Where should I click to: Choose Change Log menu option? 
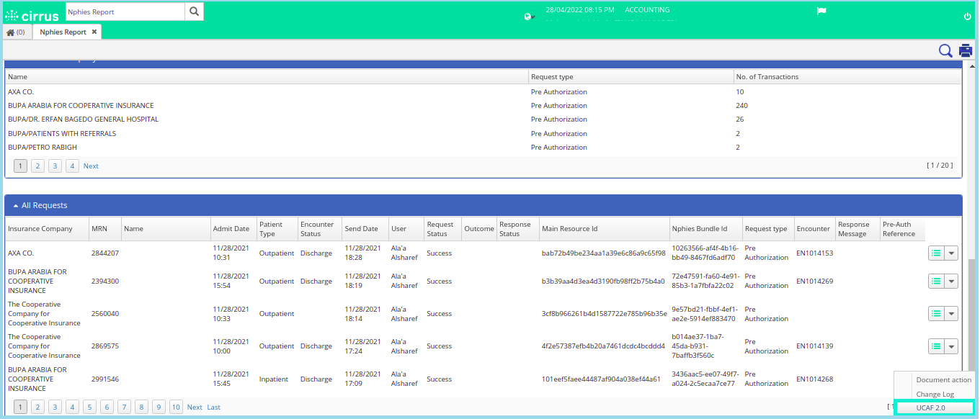935,394
